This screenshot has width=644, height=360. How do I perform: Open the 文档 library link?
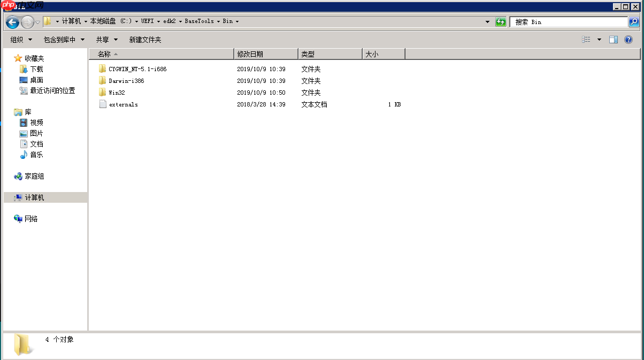point(36,143)
